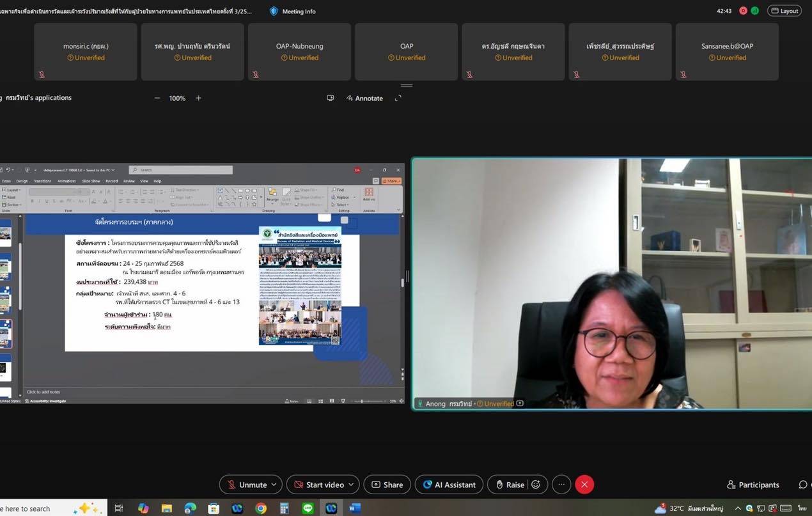
Task: Open the Layout options menu
Action: coord(784,11)
